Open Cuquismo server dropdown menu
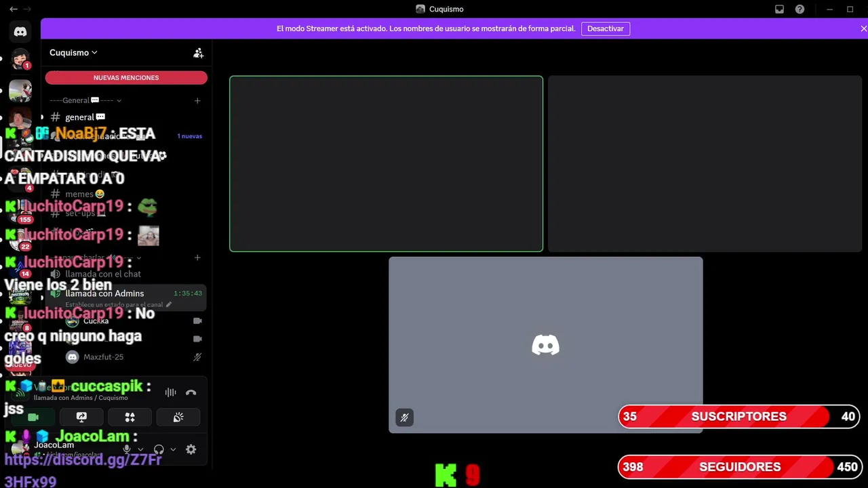This screenshot has height=488, width=868. point(73,53)
